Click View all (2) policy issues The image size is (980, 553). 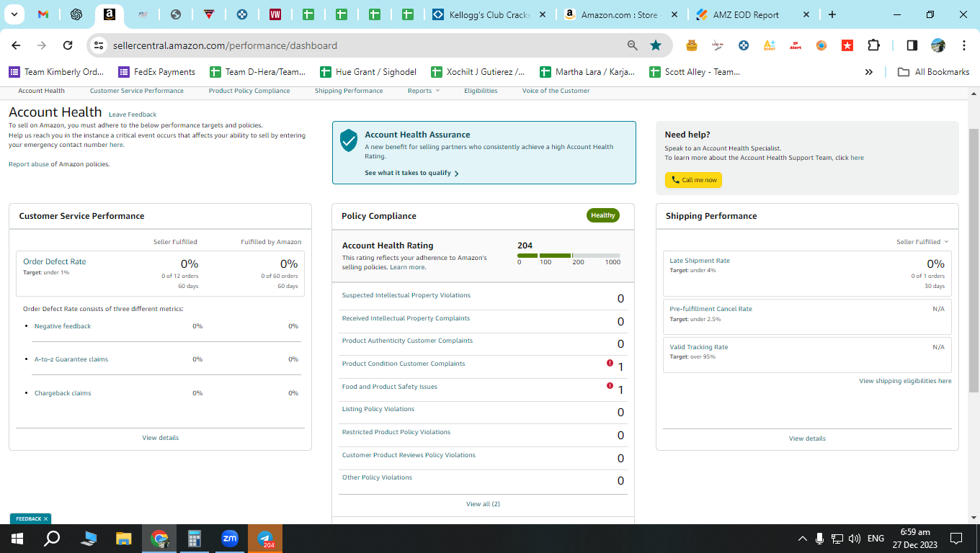pos(483,504)
